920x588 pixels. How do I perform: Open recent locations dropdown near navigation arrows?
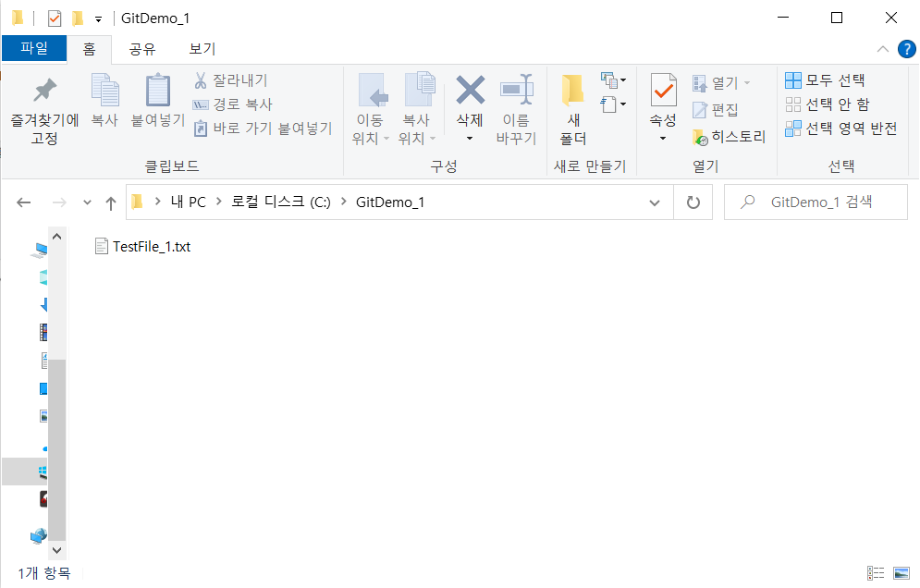click(x=88, y=202)
